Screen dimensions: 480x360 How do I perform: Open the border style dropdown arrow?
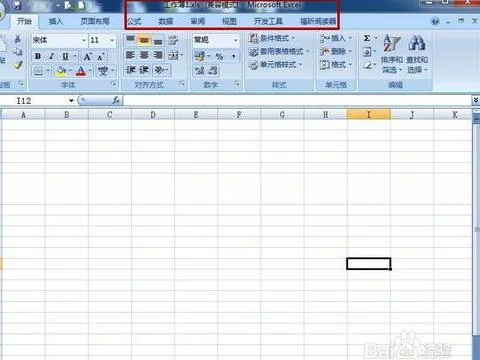[48, 71]
